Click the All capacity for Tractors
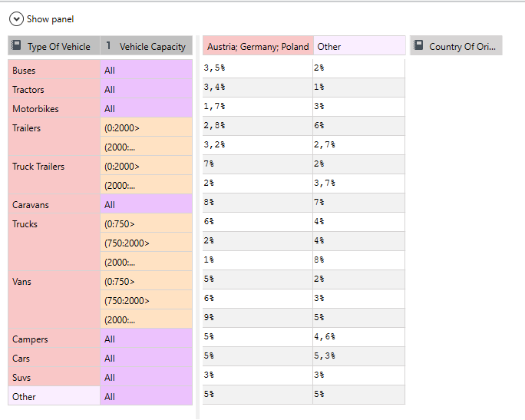Screen dimensions: 525x420 147,89
